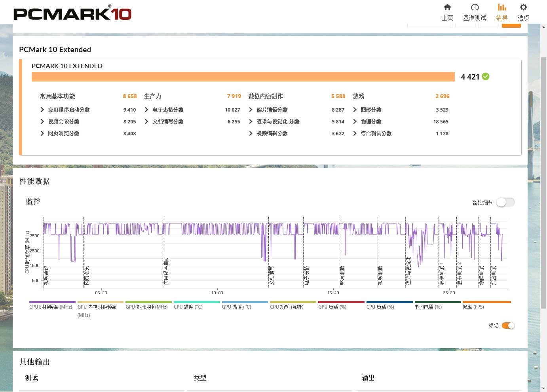Image resolution: width=547 pixels, height=392 pixels.
Task: Click the PCMark 10 logo
Action: point(72,13)
